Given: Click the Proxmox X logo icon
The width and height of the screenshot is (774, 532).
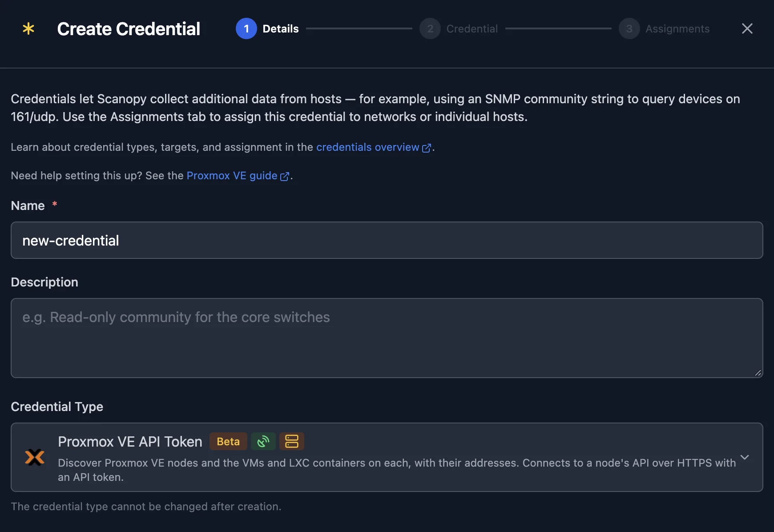Looking at the screenshot, I should tap(35, 457).
